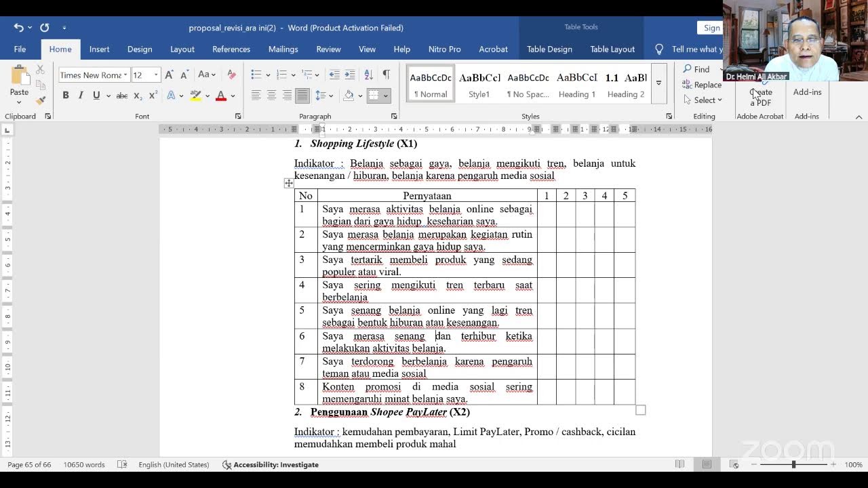Image resolution: width=868 pixels, height=488 pixels.
Task: Click the table move handle above the table
Action: (289, 183)
